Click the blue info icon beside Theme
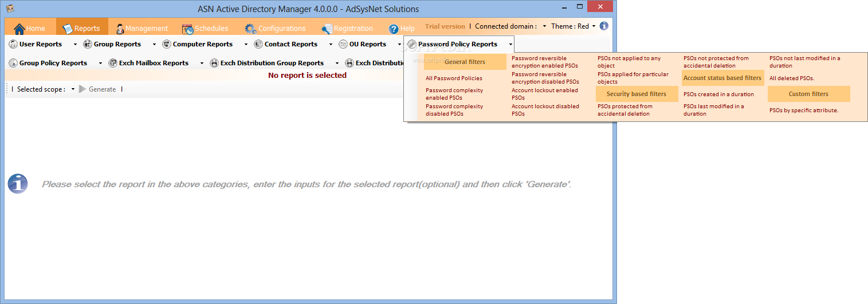 click(604, 26)
